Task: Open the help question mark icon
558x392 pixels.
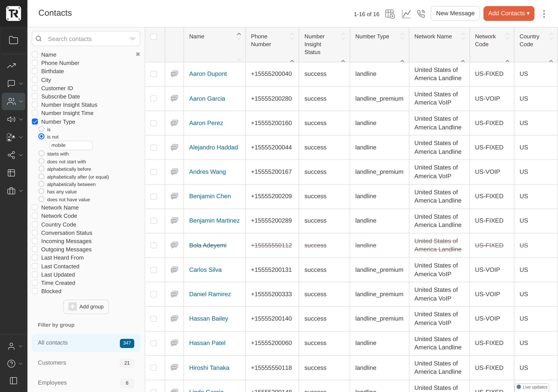Action: [x=11, y=364]
